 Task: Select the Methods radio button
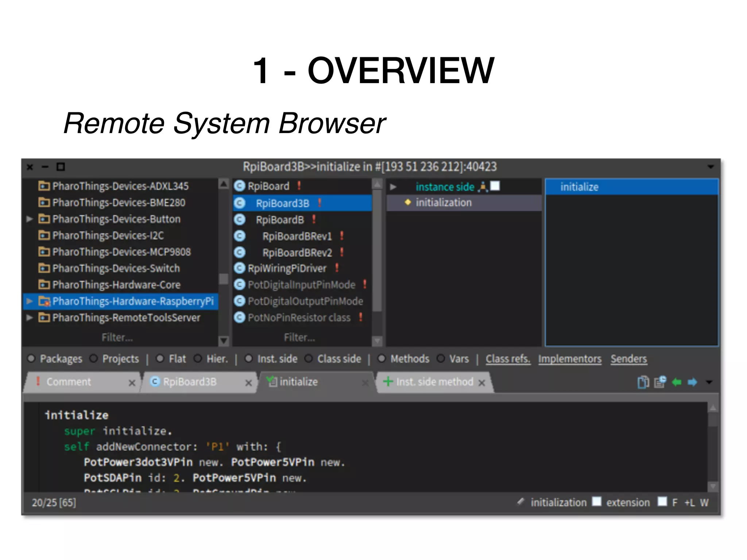click(382, 359)
